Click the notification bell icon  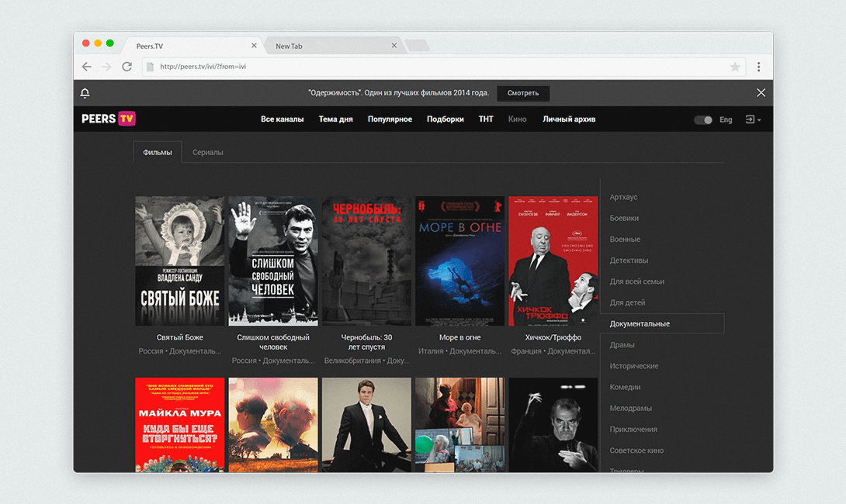(85, 93)
